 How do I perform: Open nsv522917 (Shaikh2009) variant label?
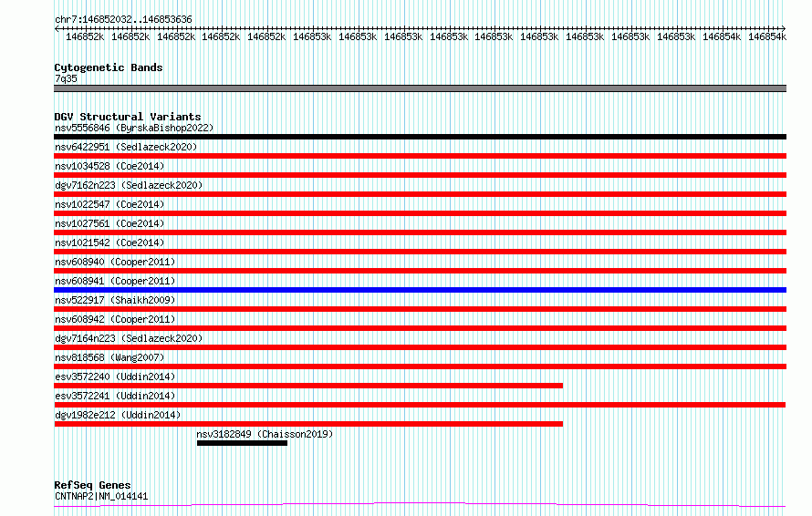click(115, 300)
